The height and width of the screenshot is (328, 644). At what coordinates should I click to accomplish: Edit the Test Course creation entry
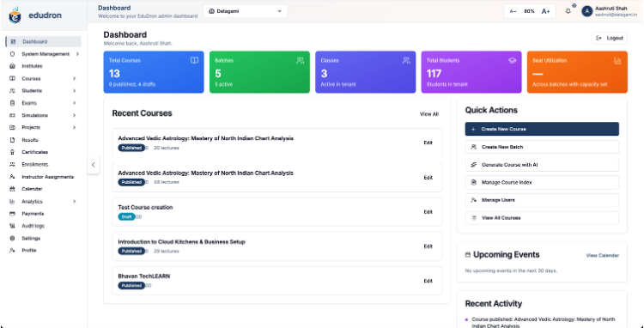pyautogui.click(x=428, y=212)
